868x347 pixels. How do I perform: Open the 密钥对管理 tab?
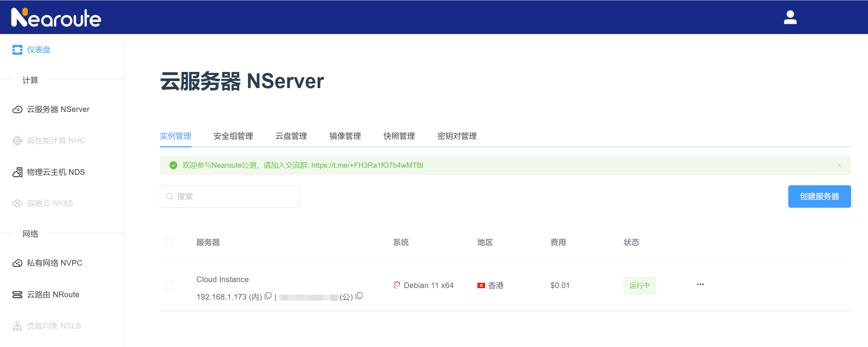457,136
